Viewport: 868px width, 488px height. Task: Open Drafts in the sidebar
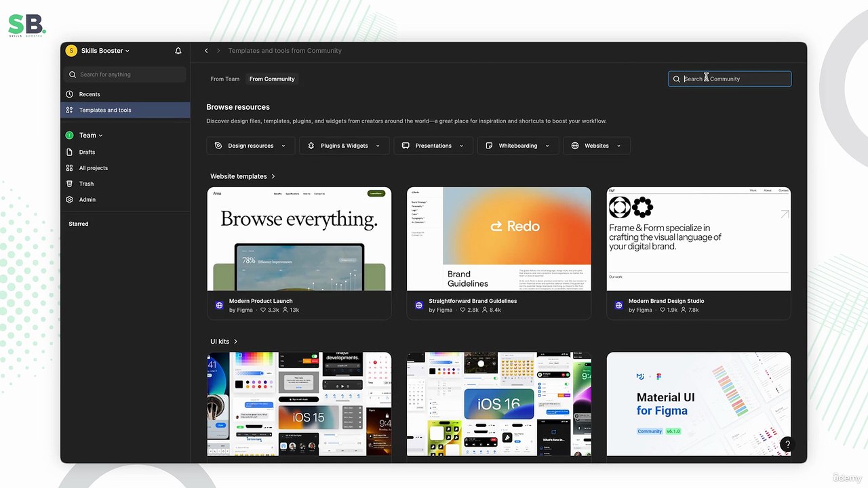[x=125, y=152]
